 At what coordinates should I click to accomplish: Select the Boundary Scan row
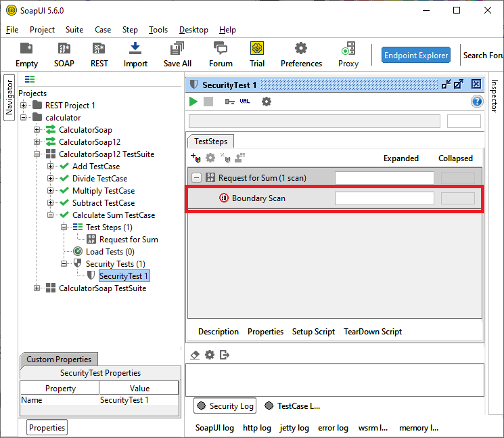pyautogui.click(x=334, y=198)
